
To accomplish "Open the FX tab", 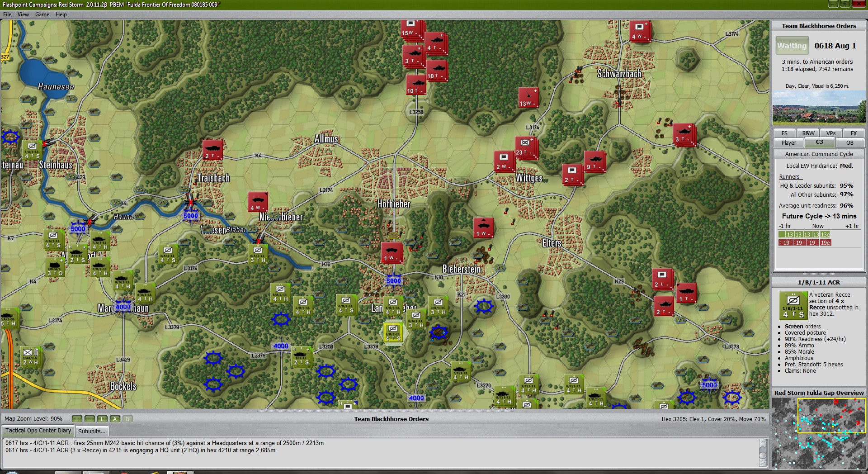I will tap(854, 133).
